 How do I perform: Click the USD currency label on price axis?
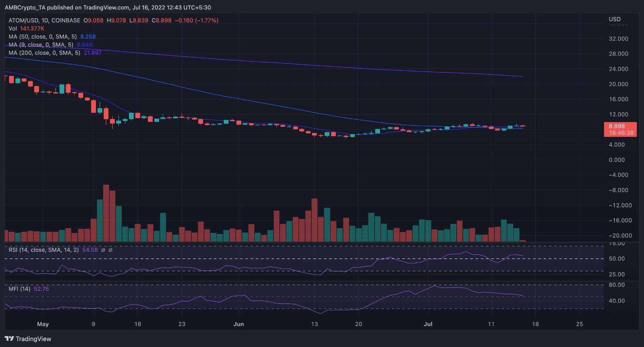click(x=615, y=19)
